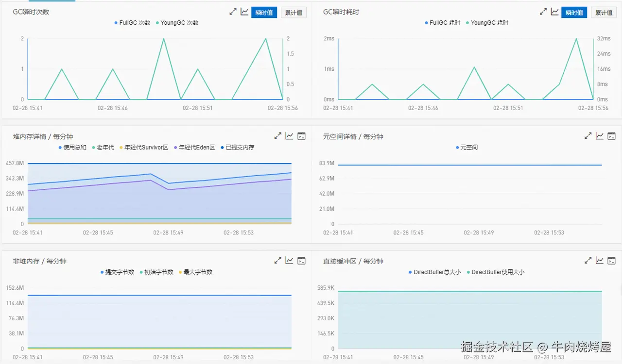
Task: Toggle 最大字节数 legend entry
Action: pos(195,272)
